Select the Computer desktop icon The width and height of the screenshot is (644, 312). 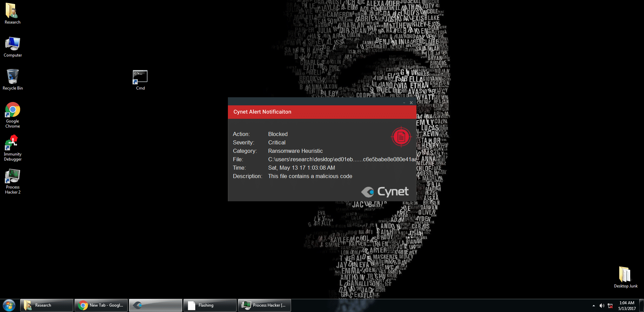click(x=12, y=47)
